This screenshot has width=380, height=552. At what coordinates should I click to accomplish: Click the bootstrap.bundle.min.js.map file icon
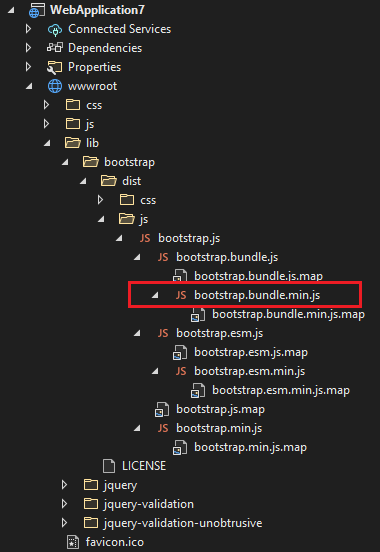pyautogui.click(x=198, y=314)
